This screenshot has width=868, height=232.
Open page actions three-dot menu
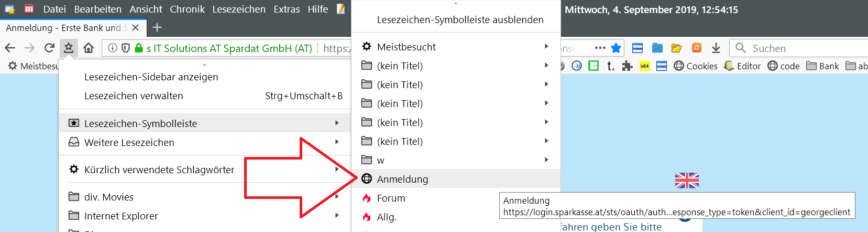click(x=600, y=48)
